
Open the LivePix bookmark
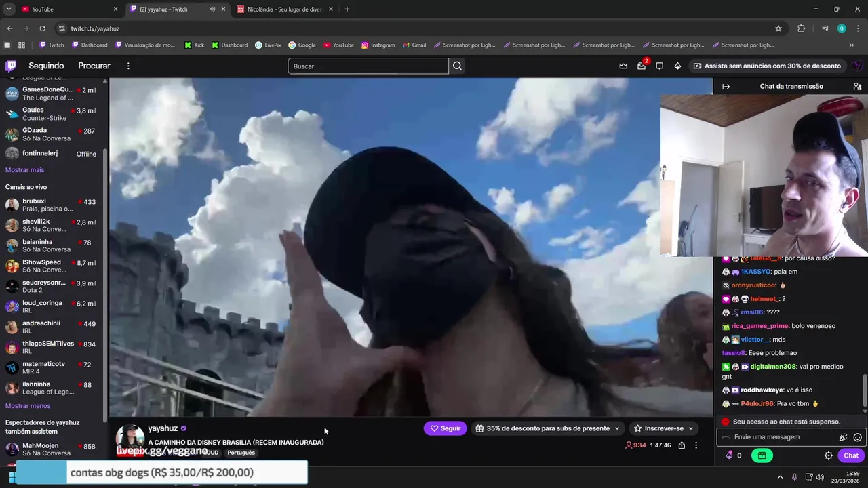pyautogui.click(x=268, y=45)
